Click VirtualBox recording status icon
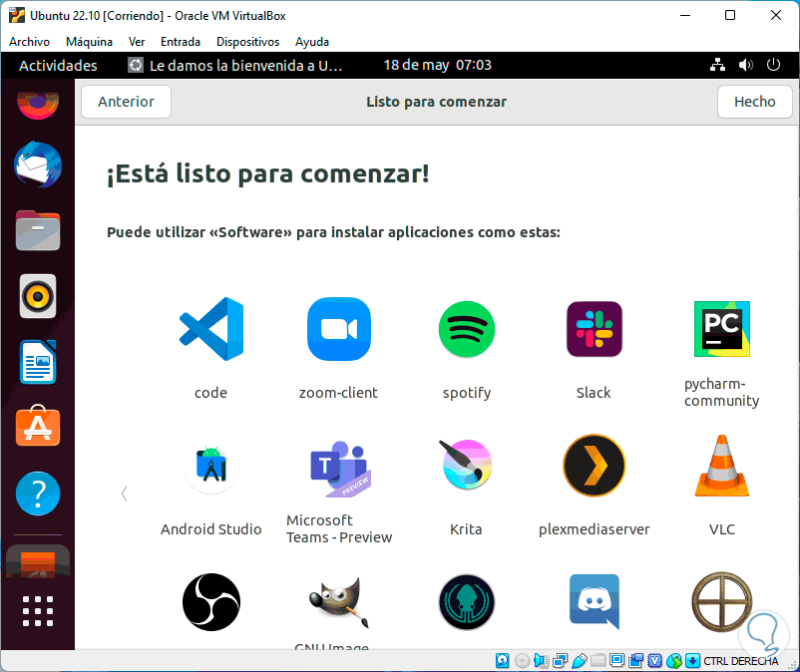The width and height of the screenshot is (800, 672). (635, 661)
